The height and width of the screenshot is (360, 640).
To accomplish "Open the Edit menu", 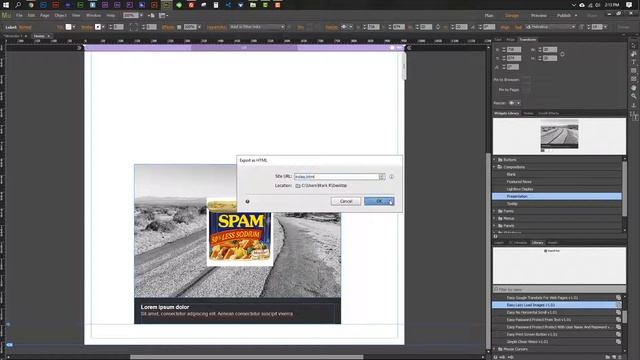I will 31,16.
